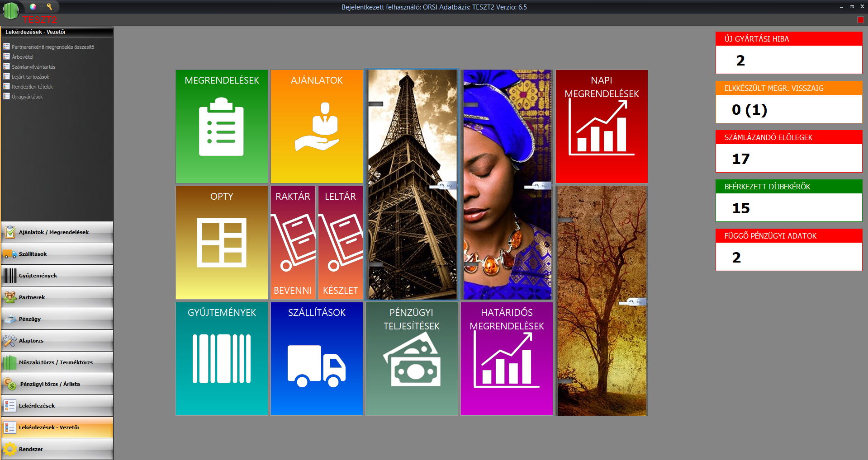Open Lejárt tartozások query

coord(30,77)
